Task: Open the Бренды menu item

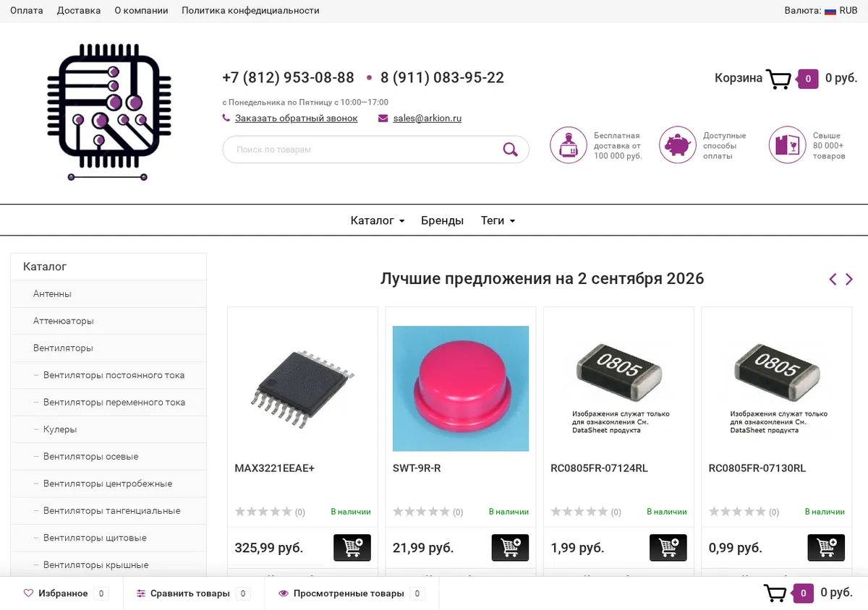Action: point(442,220)
